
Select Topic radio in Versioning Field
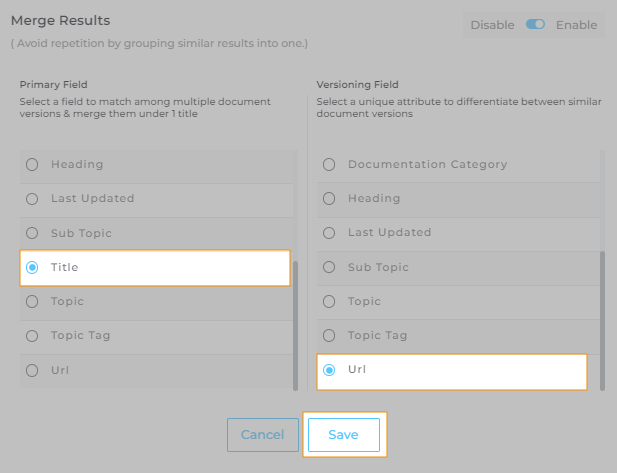click(x=330, y=301)
